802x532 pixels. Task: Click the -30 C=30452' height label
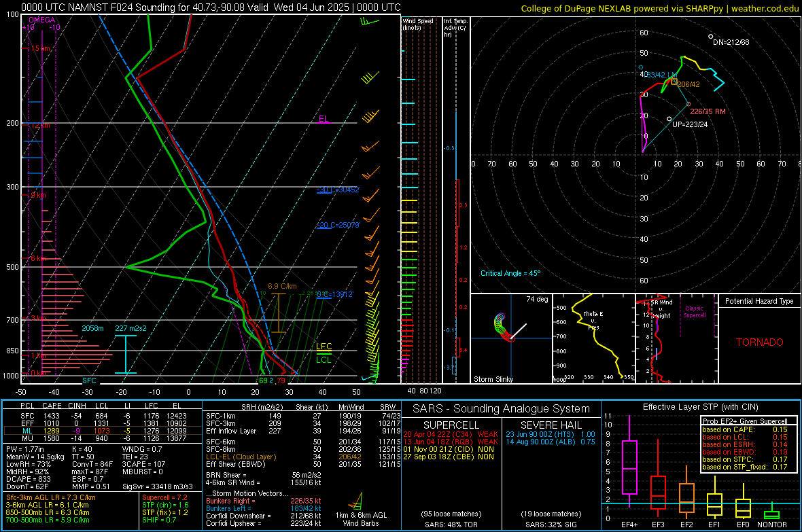(338, 190)
